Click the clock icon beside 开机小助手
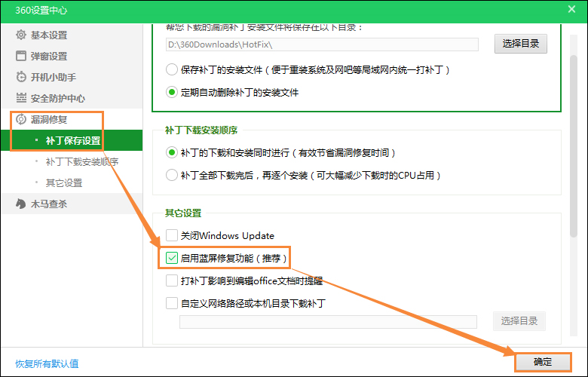Viewport: 588px width, 377px height. (21, 77)
